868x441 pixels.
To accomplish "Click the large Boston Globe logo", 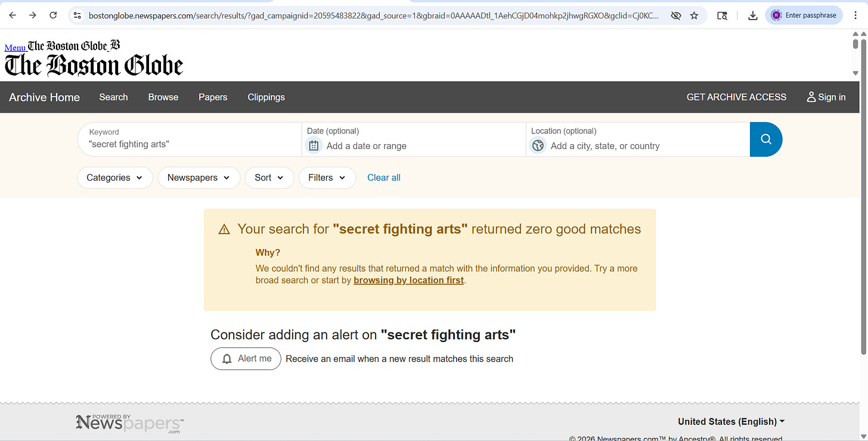I will (94, 65).
